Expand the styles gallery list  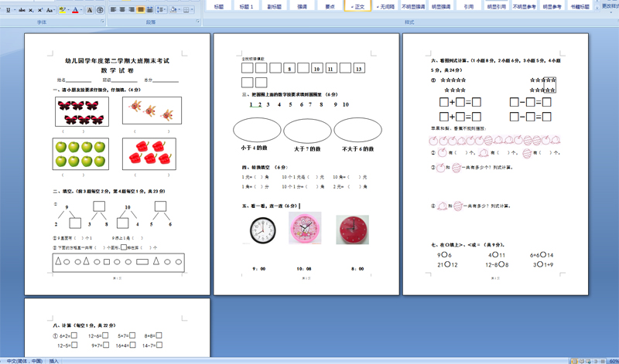pyautogui.click(x=597, y=8)
